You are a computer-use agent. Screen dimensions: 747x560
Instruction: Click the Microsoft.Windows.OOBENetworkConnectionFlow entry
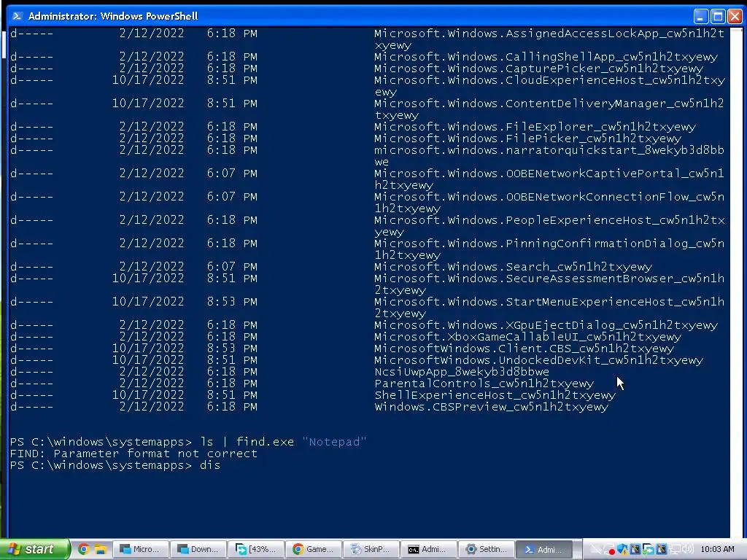click(549, 203)
